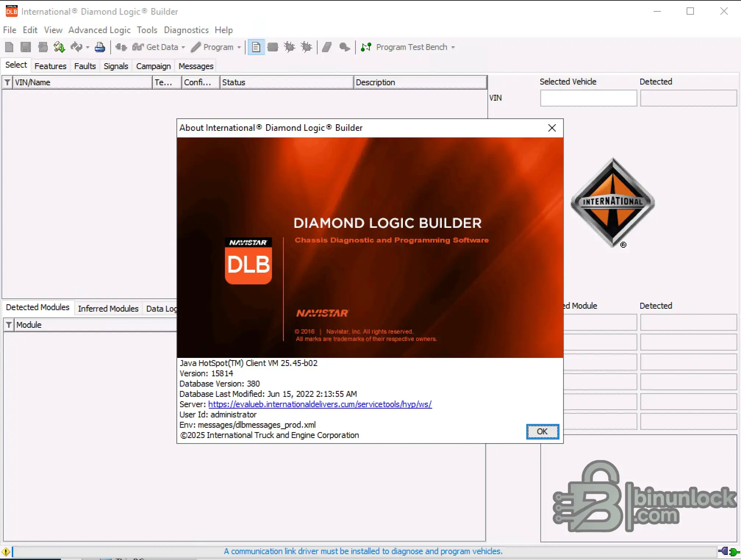Switch to the Campaign tab

point(153,66)
